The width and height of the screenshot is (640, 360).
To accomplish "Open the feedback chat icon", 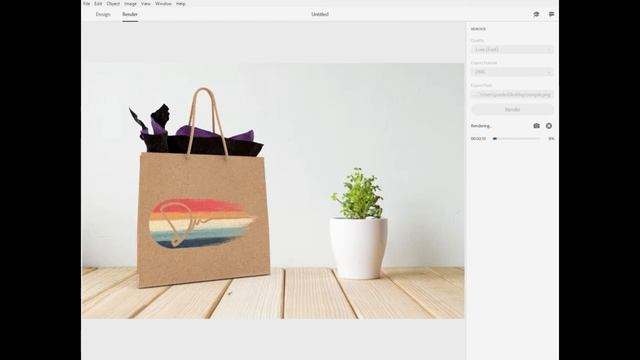I will click(551, 14).
